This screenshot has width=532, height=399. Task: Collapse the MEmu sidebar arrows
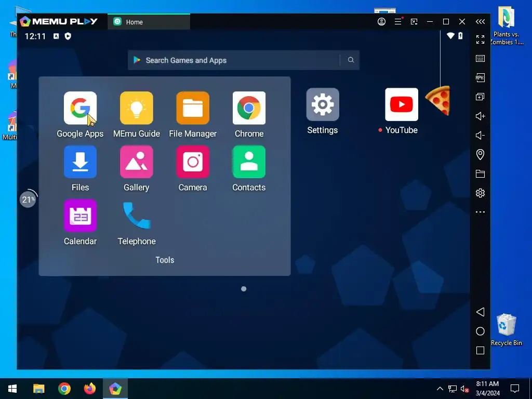click(x=480, y=22)
